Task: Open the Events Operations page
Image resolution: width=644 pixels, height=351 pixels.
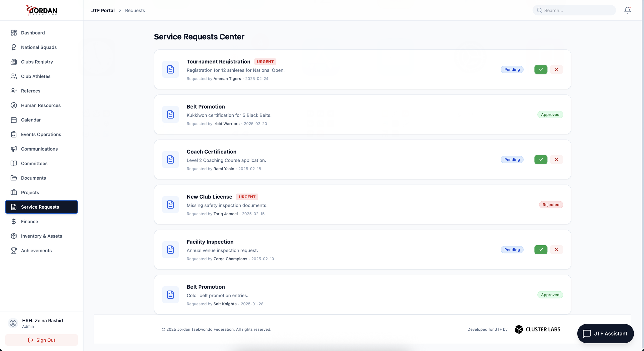Action: click(41, 134)
